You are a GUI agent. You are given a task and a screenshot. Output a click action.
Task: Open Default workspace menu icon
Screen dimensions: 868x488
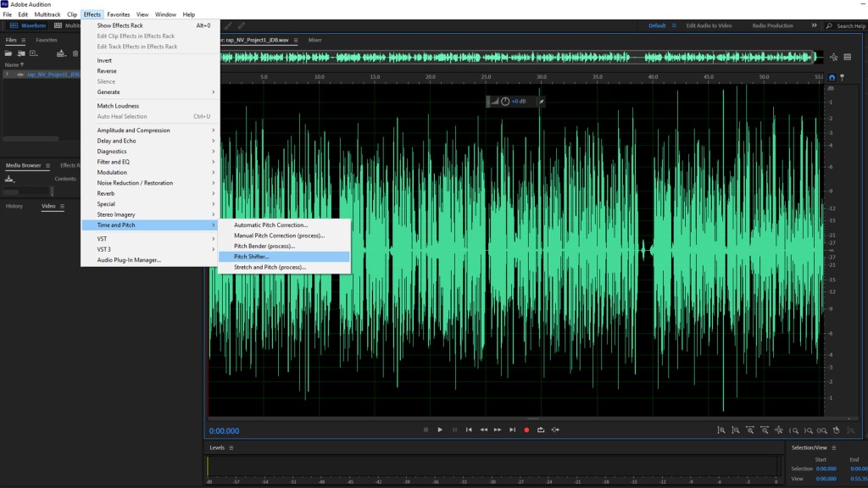(674, 25)
